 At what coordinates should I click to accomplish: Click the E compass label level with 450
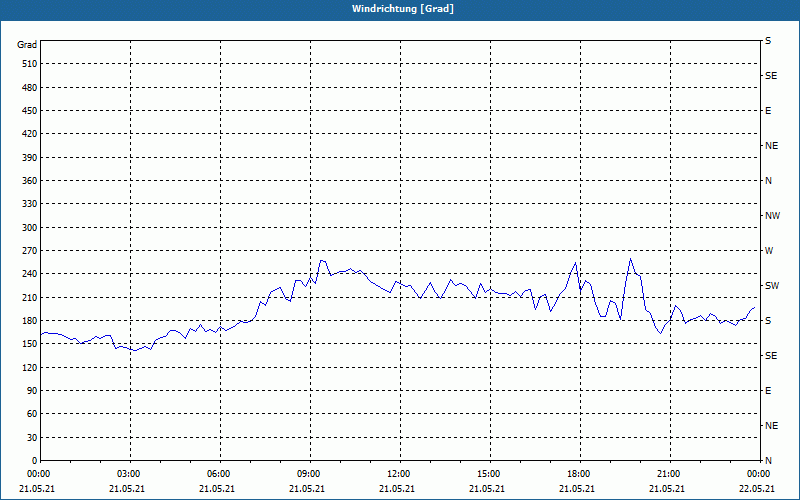(x=768, y=111)
